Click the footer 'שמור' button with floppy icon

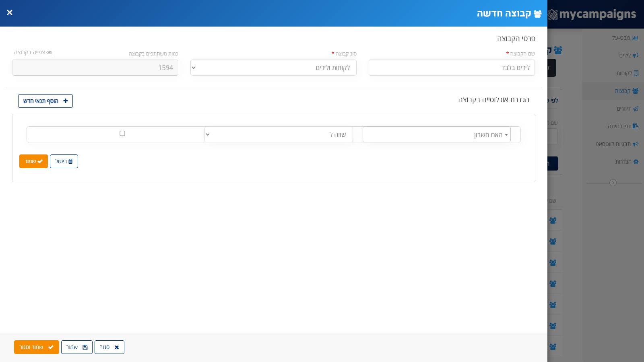point(77,347)
